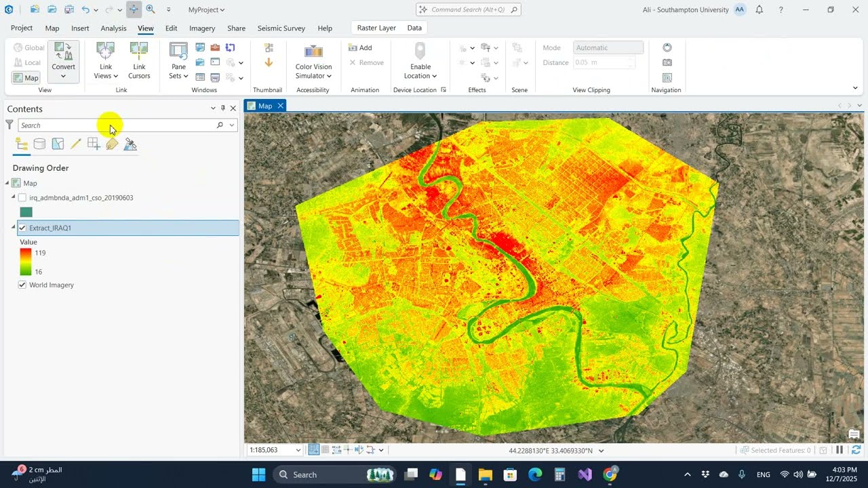The width and height of the screenshot is (868, 488).
Task: Click the Reset Panes icon in Windows group
Action: click(230, 47)
